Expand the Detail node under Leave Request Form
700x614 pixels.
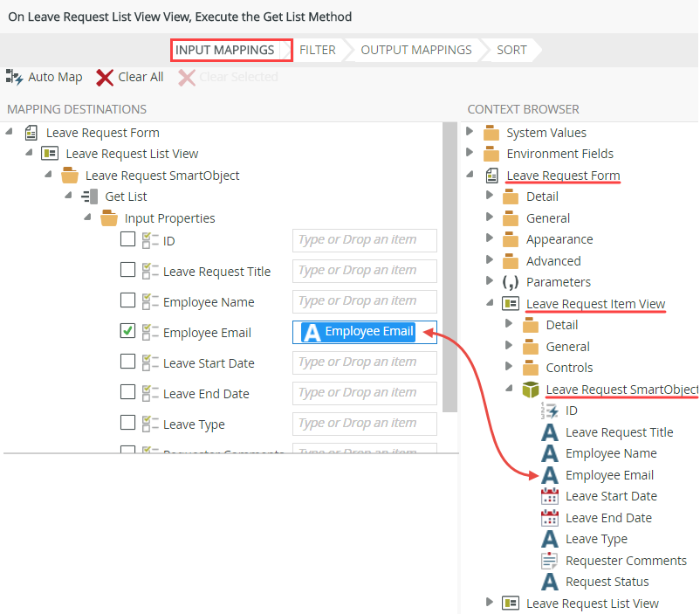490,197
